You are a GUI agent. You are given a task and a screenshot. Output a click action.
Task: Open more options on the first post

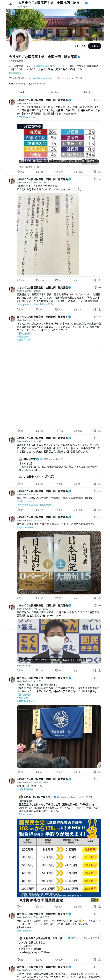point(100,100)
